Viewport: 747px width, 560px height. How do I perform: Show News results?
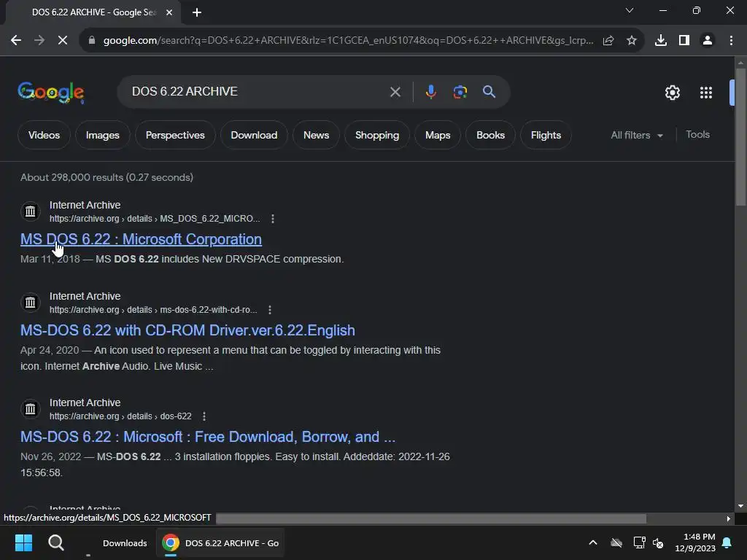click(x=316, y=135)
